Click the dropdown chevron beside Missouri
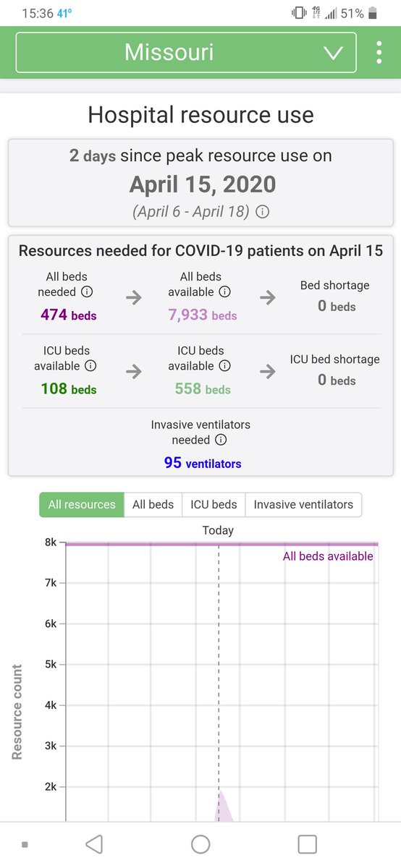Viewport: 401px width, 868px height. click(333, 54)
